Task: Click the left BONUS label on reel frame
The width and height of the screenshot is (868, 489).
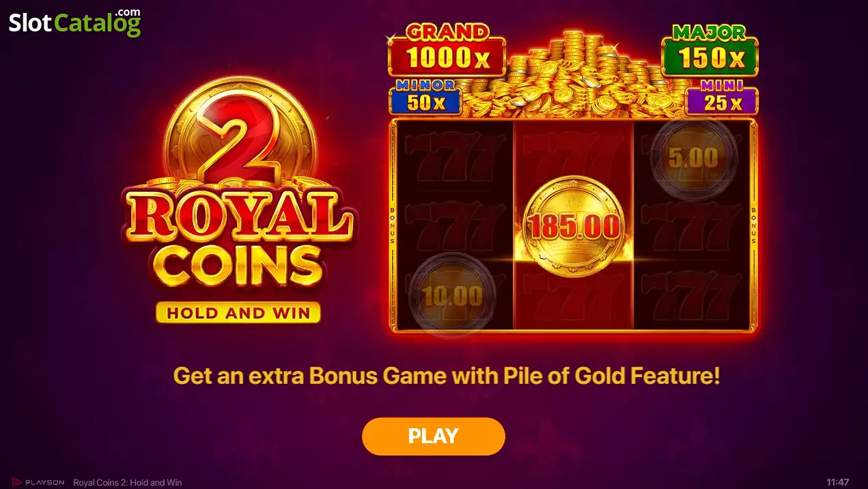Action: click(x=393, y=225)
